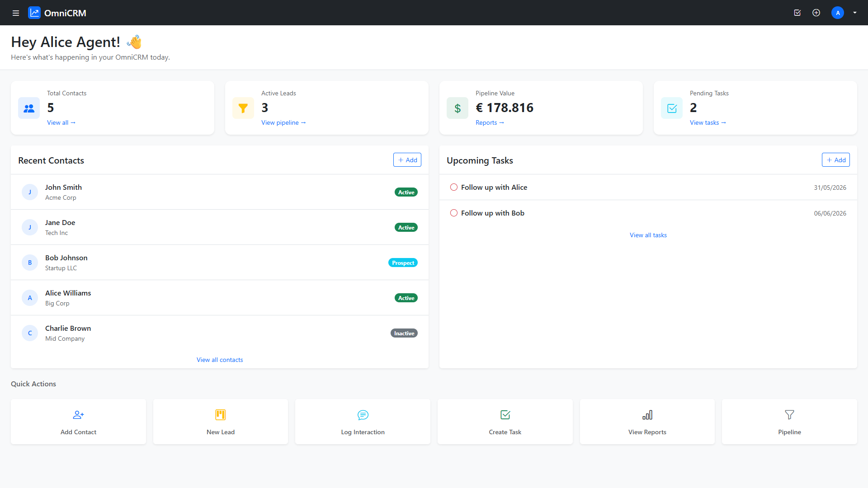Click Alice Williams's A avatar
Viewport: 868px width, 488px height.
30,298
